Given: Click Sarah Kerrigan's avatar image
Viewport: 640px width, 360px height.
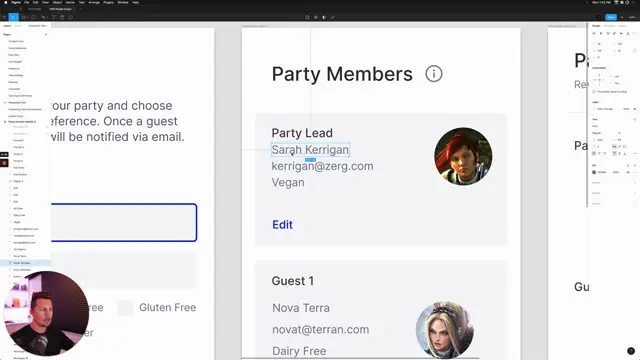Looking at the screenshot, I should coord(463,156).
